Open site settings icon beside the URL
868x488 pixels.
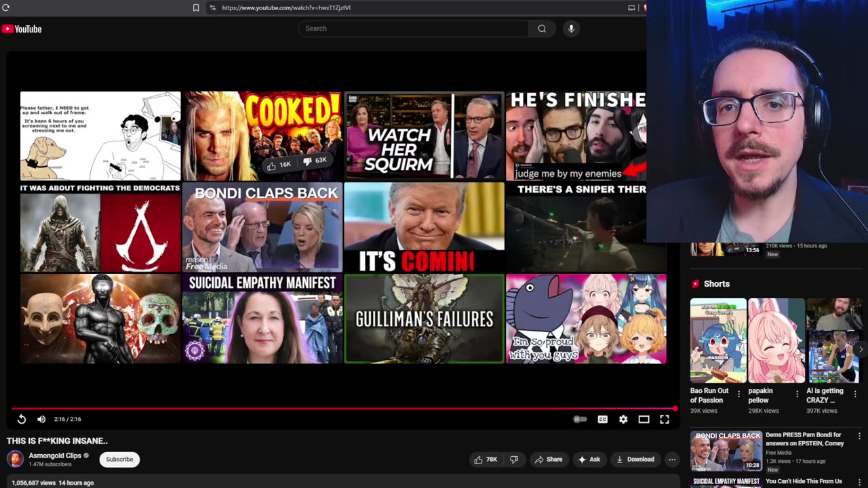pyautogui.click(x=213, y=7)
